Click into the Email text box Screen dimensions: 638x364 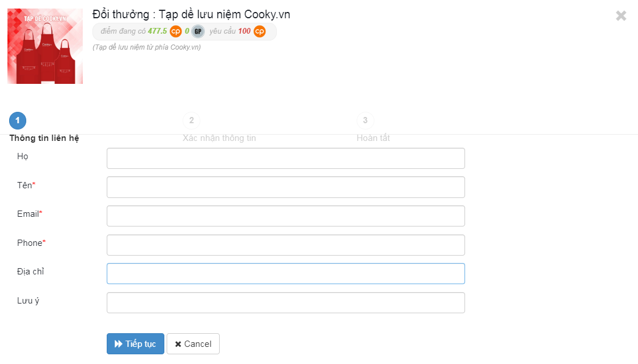pos(286,216)
